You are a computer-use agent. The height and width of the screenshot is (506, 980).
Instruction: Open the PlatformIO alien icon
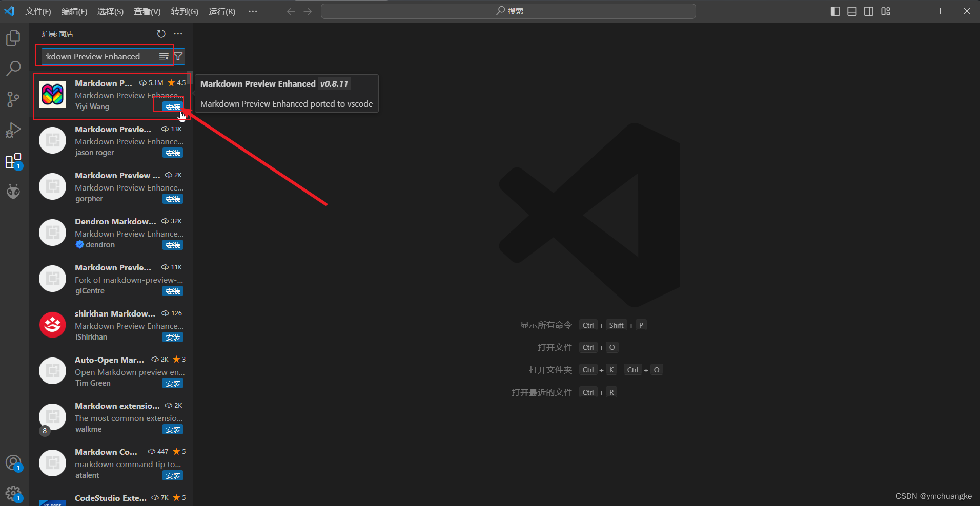[x=13, y=192]
